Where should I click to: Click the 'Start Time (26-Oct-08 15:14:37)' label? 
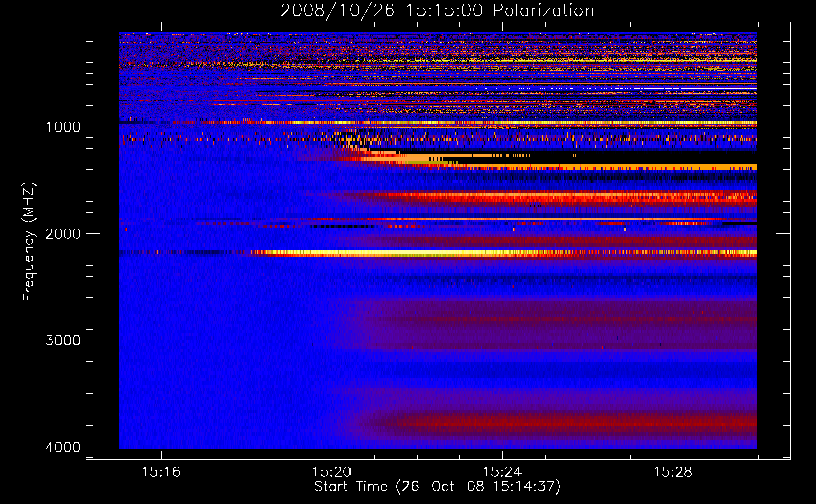[437, 487]
